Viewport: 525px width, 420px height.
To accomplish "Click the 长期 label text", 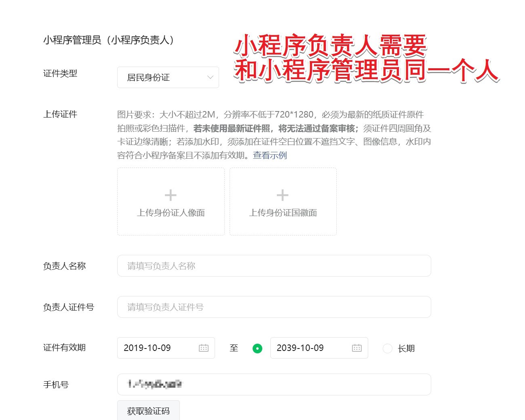I will (x=406, y=349).
